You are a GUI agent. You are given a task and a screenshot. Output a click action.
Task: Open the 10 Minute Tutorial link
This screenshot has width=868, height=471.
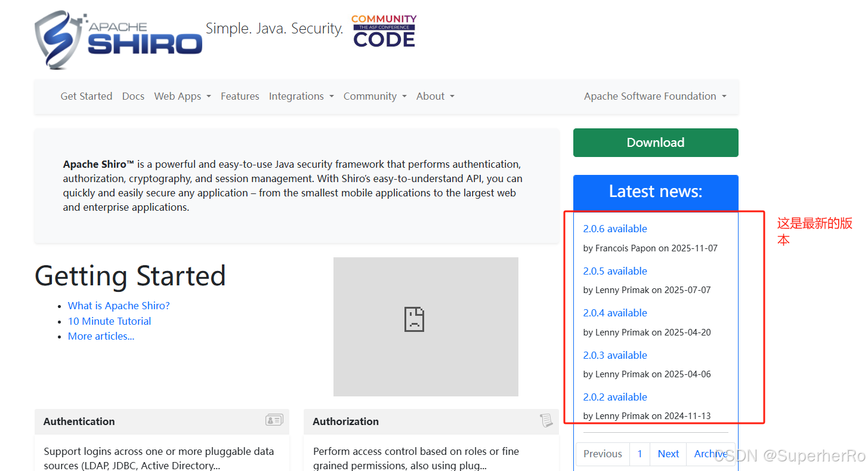point(110,321)
